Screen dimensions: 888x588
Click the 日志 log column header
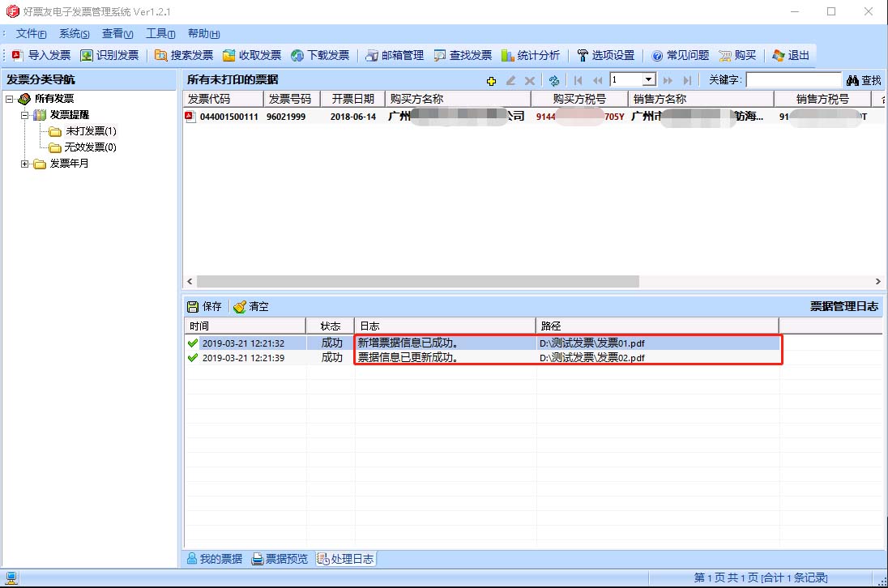point(445,326)
